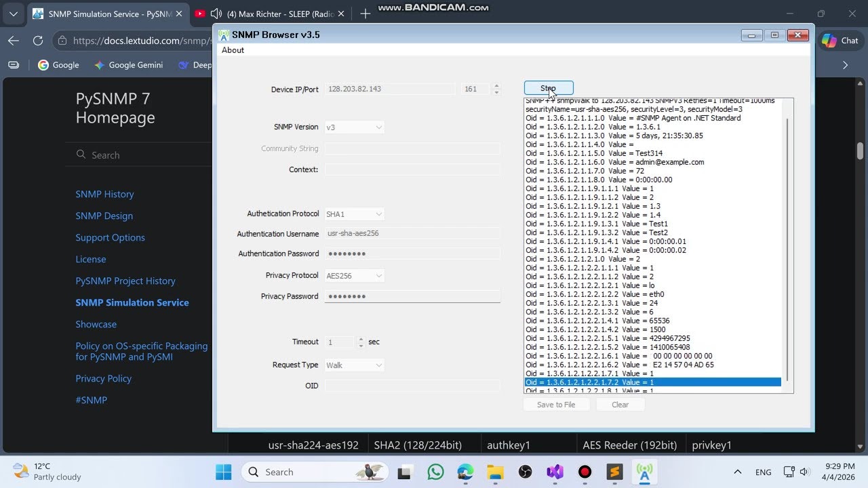Decrease the port number with down arrow
This screenshot has height=488, width=868.
point(496,92)
